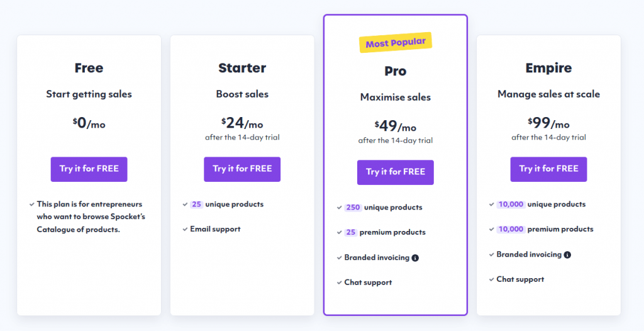Click the Empire Chat support feature text
This screenshot has width=644, height=331.
tap(520, 279)
